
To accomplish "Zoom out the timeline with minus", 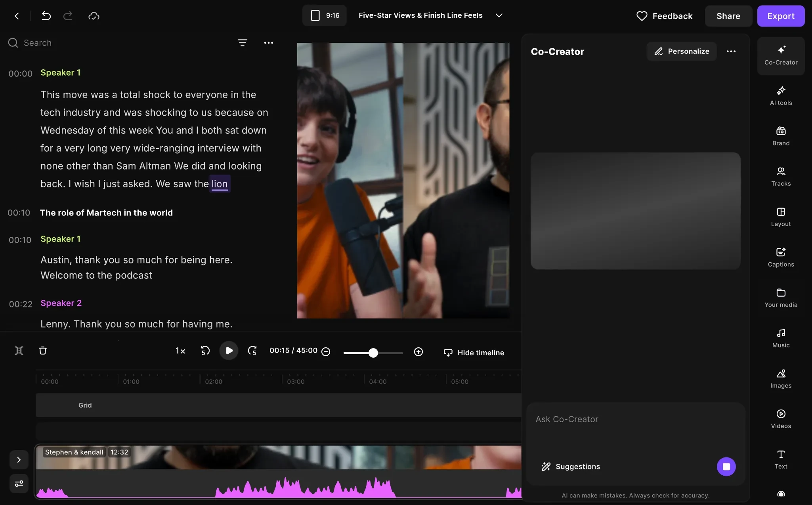I will (x=326, y=352).
